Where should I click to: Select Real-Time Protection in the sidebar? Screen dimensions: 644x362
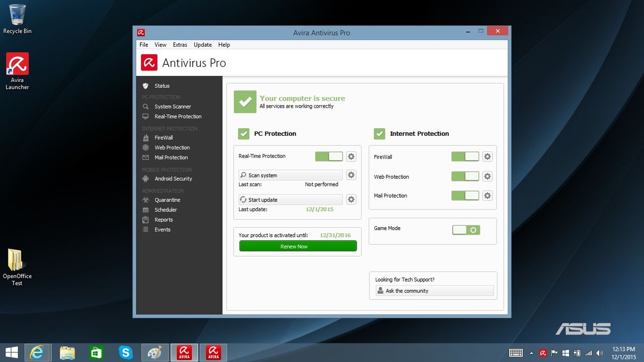(179, 117)
